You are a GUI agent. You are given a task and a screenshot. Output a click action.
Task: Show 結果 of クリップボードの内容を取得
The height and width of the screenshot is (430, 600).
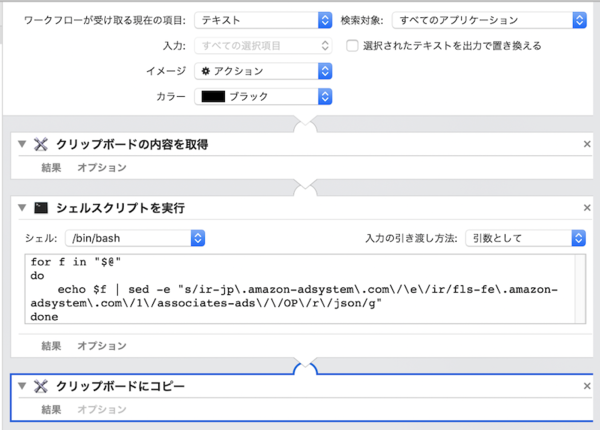click(53, 168)
